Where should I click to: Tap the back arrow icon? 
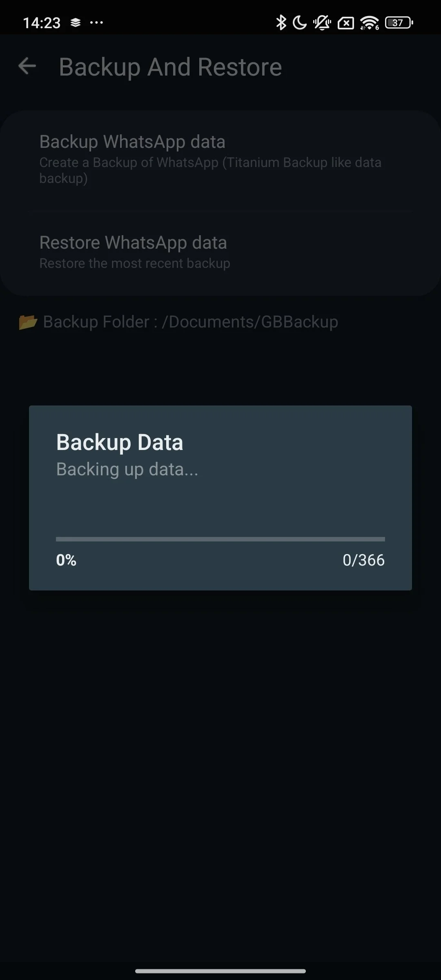coord(27,67)
